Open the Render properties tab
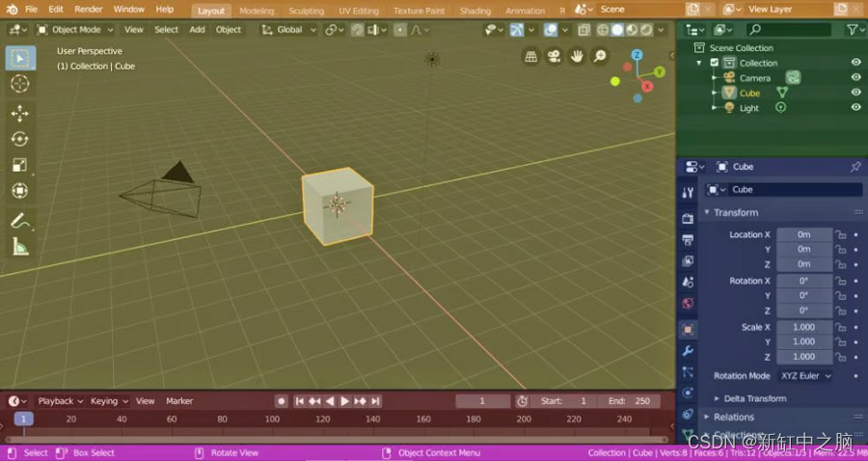Viewport: 868px width, 461px height. (x=688, y=219)
